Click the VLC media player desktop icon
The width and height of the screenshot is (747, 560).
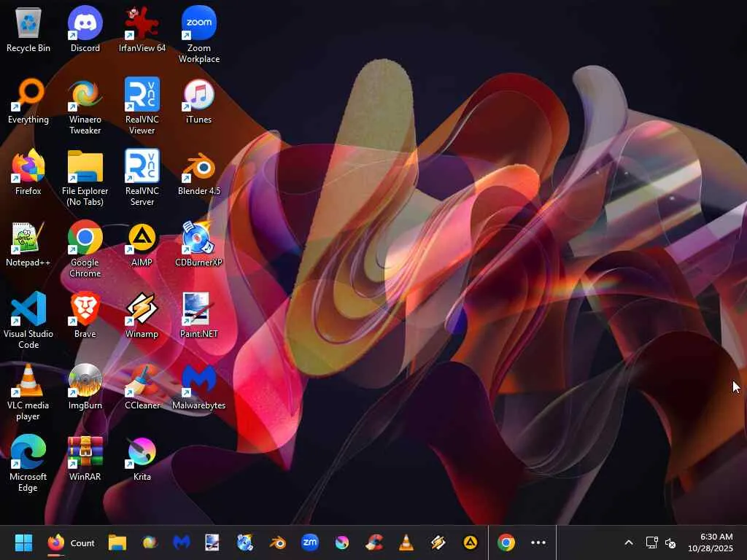tap(28, 392)
